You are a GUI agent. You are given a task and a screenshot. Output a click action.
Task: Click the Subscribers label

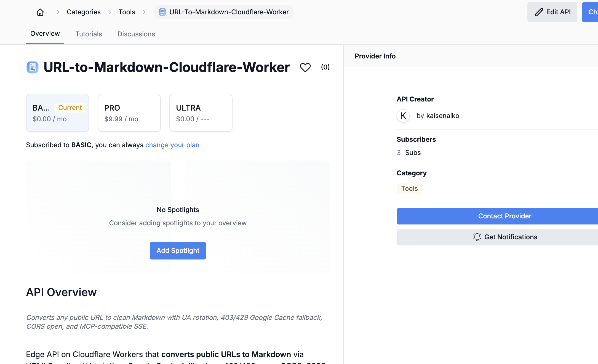pos(416,140)
